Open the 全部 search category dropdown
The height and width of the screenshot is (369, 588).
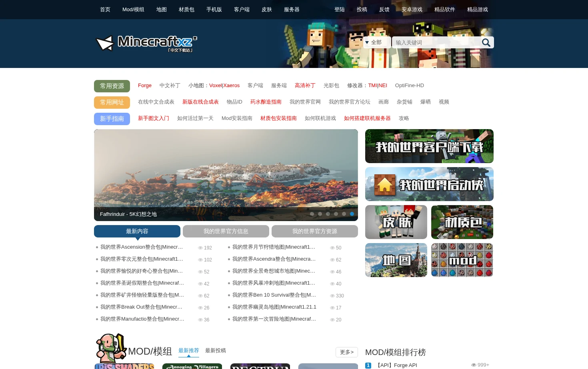377,42
